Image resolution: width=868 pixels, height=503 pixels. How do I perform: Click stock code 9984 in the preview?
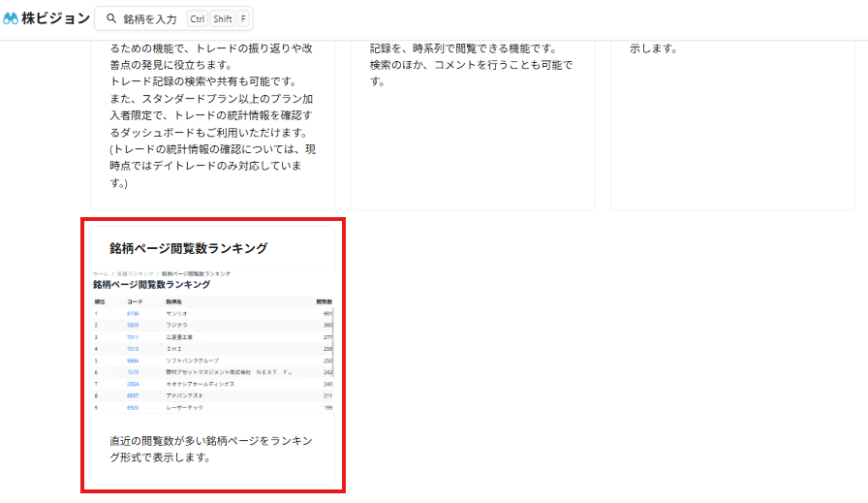pos(133,361)
